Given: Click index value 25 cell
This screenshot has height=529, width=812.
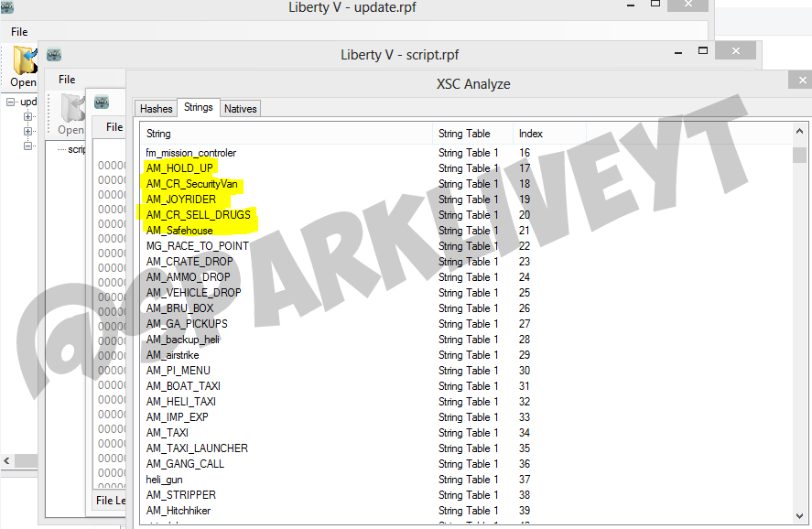Looking at the screenshot, I should (525, 293).
